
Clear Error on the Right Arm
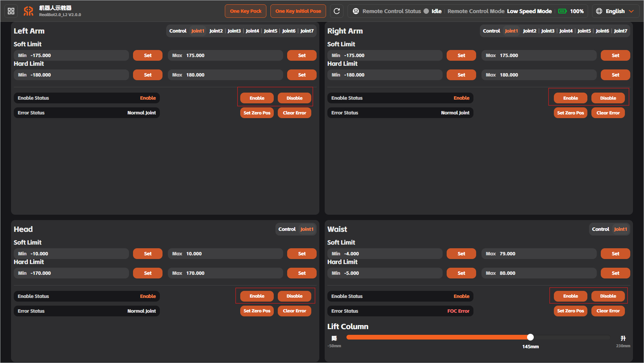(x=608, y=113)
